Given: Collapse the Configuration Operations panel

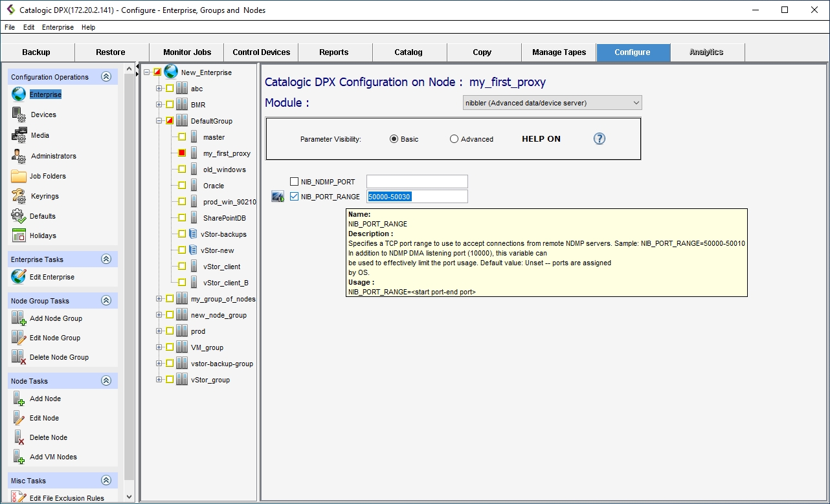Looking at the screenshot, I should (x=106, y=77).
